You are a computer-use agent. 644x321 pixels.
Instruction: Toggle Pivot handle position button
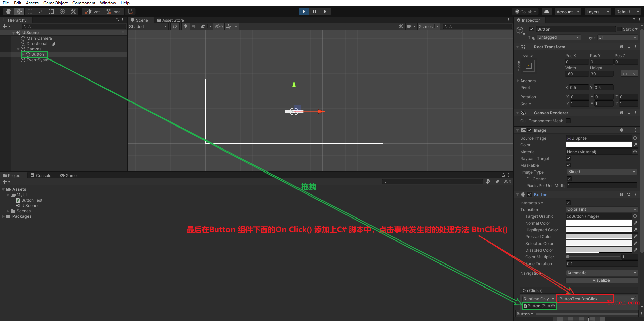pos(92,12)
